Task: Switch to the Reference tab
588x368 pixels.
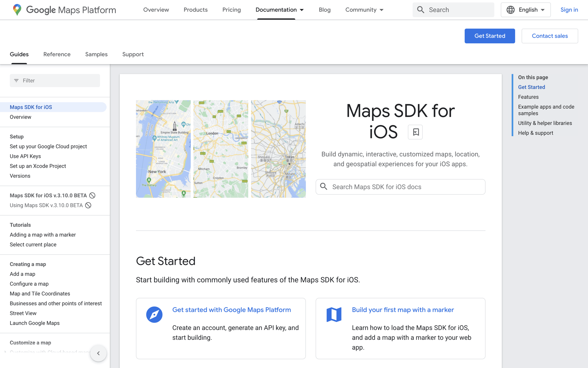Action: point(57,54)
